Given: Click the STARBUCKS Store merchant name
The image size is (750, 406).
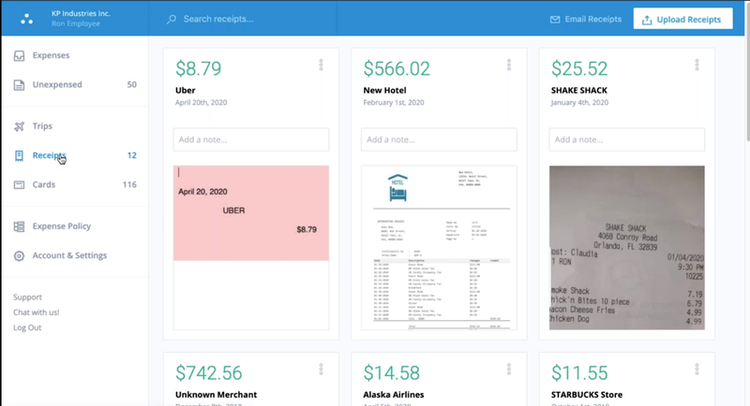Looking at the screenshot, I should [587, 395].
